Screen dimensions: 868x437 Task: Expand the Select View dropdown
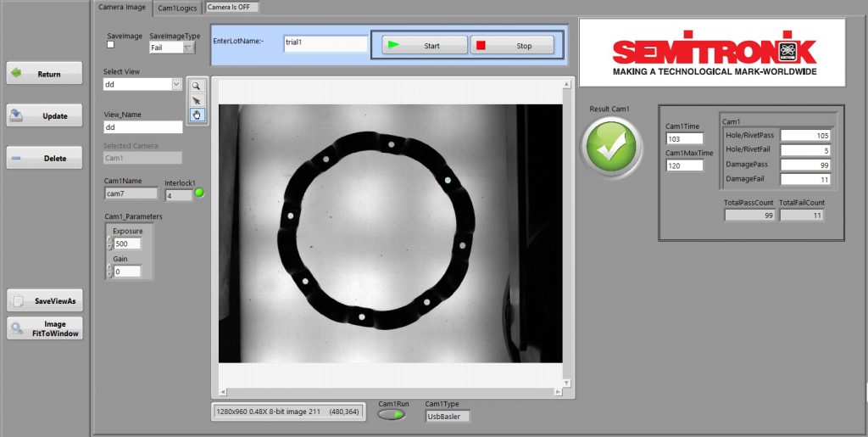tap(176, 84)
